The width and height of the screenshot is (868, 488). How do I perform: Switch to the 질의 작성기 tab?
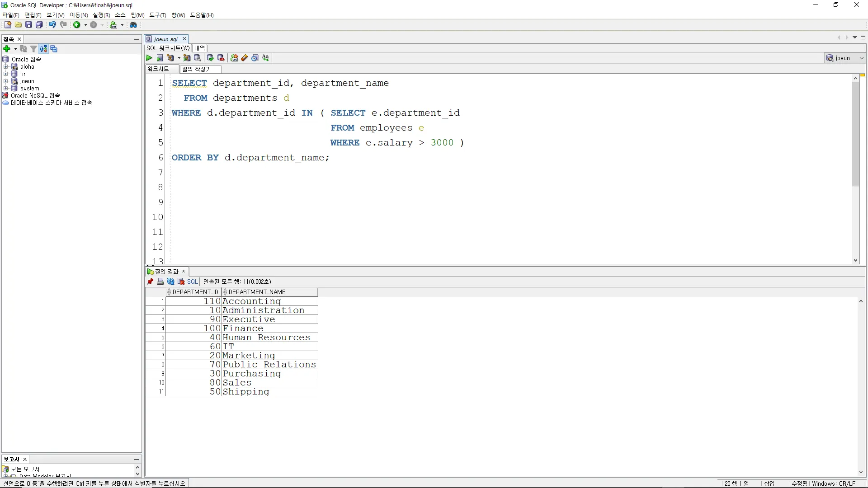click(197, 69)
